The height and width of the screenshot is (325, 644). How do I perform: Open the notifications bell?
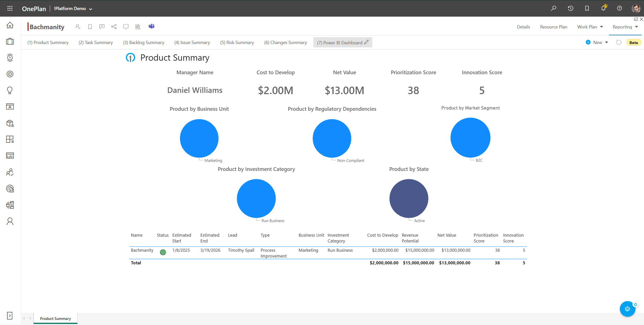point(603,8)
